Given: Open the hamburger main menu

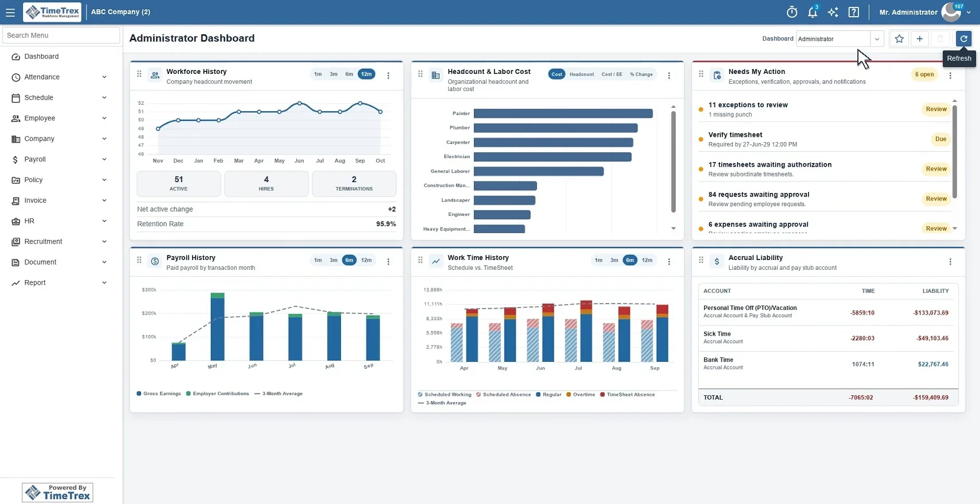Looking at the screenshot, I should pos(10,12).
